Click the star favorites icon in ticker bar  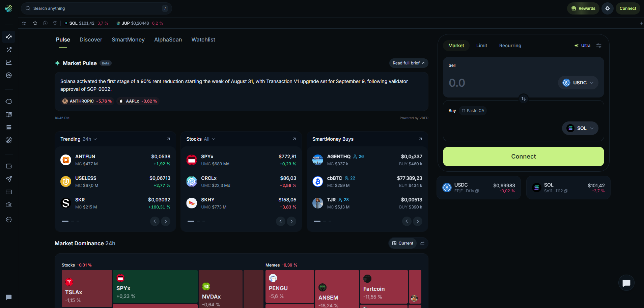click(35, 23)
